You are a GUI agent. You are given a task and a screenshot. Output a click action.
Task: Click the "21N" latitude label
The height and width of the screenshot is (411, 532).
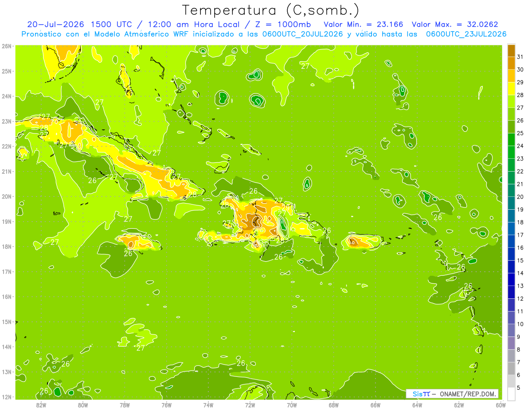click(x=7, y=172)
